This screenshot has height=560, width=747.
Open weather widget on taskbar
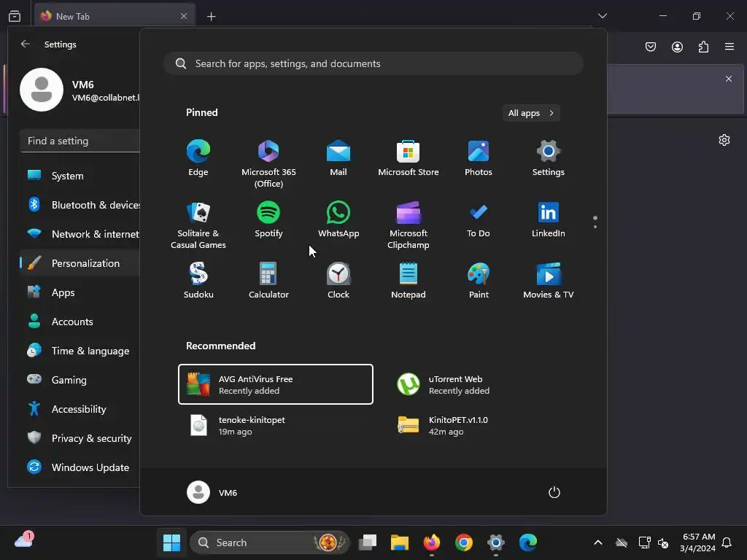[x=24, y=540]
